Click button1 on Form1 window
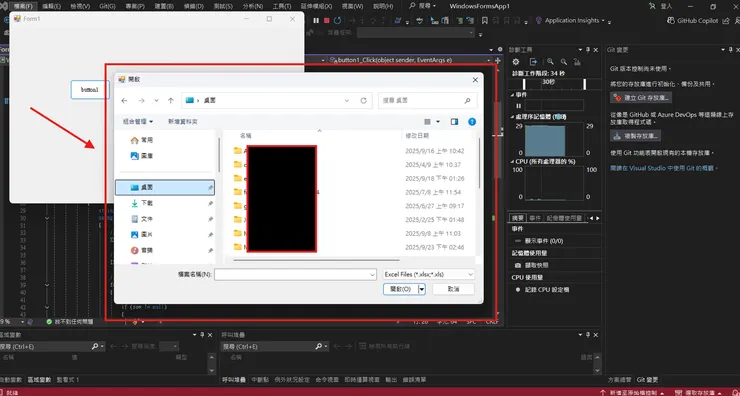 click(90, 90)
